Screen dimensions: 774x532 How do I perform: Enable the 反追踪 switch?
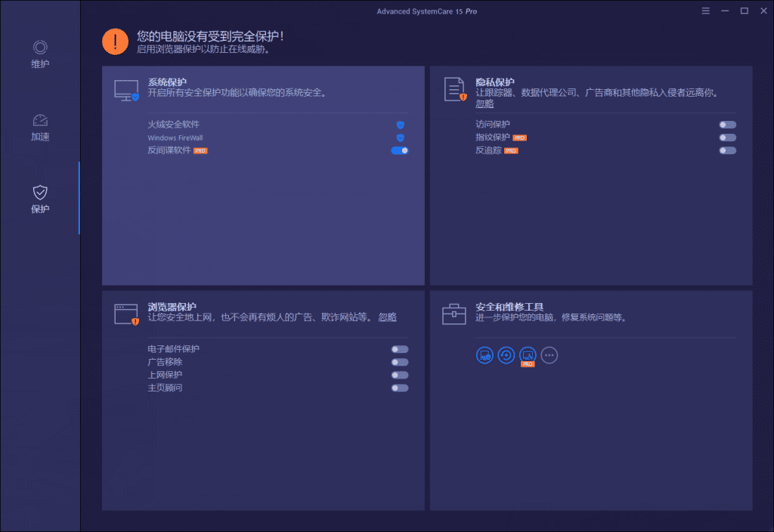[x=728, y=150]
